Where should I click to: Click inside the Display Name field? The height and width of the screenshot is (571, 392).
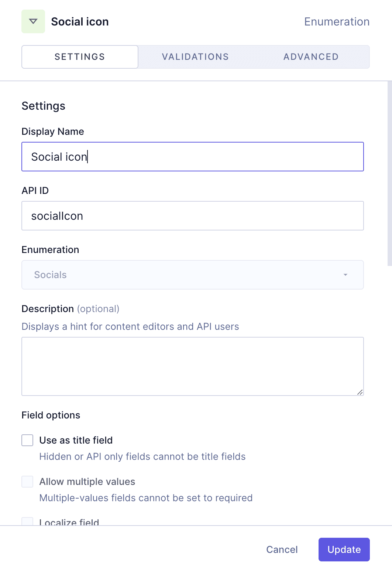tap(193, 157)
